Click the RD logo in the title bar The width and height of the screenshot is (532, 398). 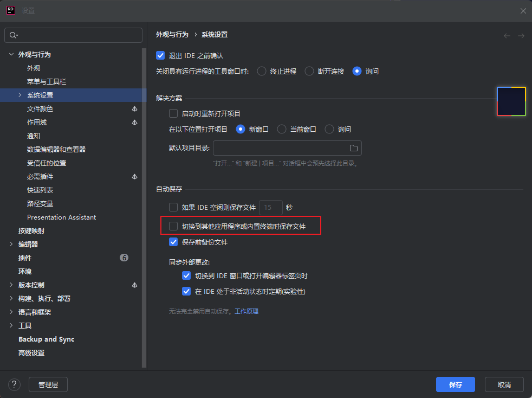[10, 10]
